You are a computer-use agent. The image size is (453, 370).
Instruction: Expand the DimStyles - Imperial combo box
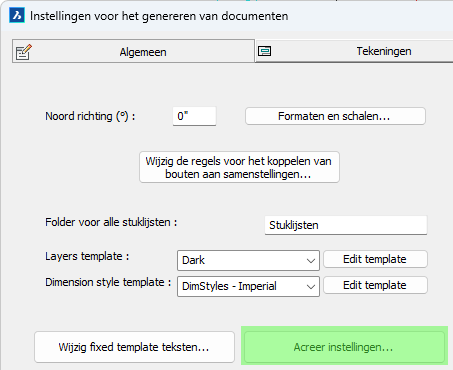pyautogui.click(x=248, y=286)
